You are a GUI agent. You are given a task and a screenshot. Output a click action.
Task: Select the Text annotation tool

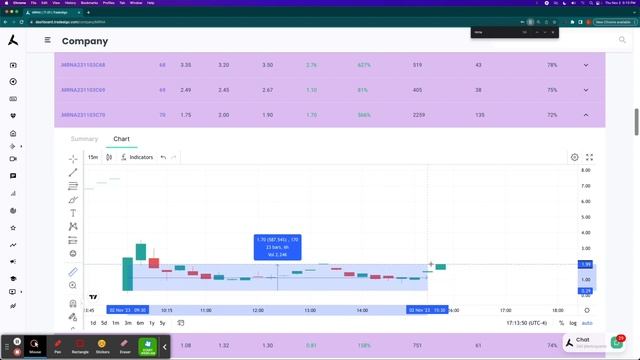click(x=73, y=213)
